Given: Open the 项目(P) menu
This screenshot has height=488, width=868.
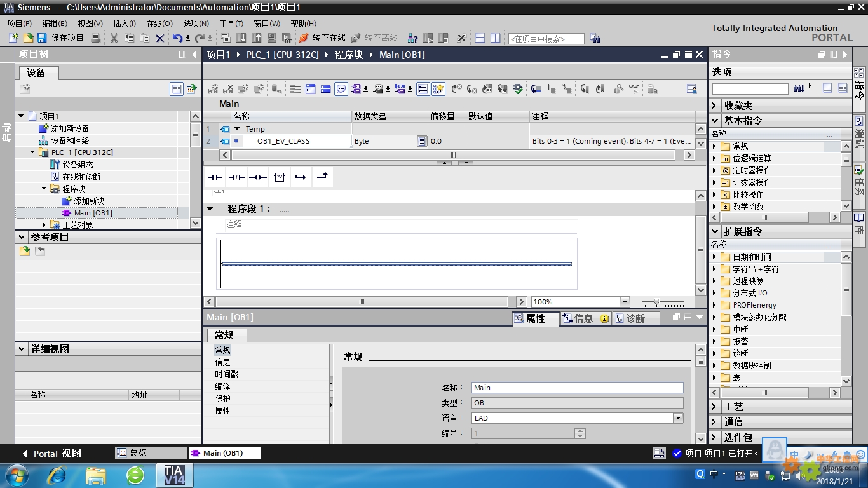Looking at the screenshot, I should coord(20,24).
